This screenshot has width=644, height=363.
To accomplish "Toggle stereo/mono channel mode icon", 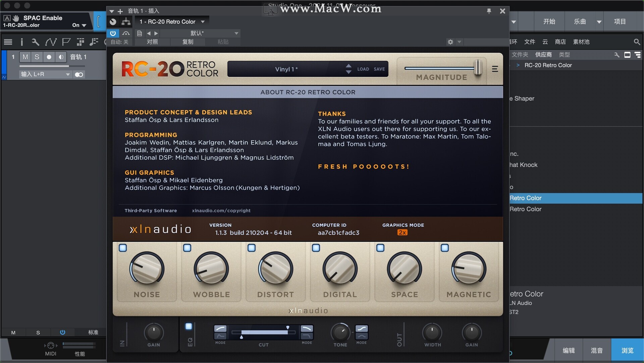I will point(79,74).
